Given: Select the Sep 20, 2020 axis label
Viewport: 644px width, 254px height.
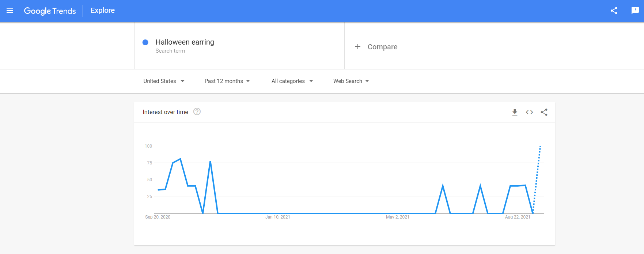Looking at the screenshot, I should click(x=158, y=217).
